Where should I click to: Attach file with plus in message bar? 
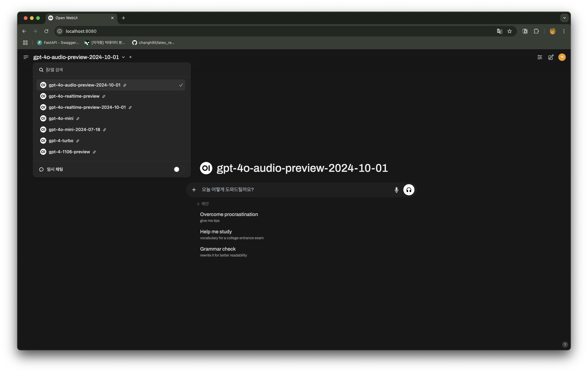194,190
